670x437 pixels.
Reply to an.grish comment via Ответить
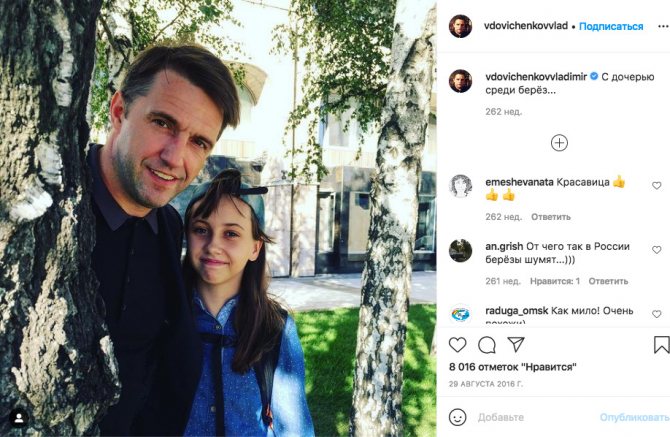tap(608, 281)
